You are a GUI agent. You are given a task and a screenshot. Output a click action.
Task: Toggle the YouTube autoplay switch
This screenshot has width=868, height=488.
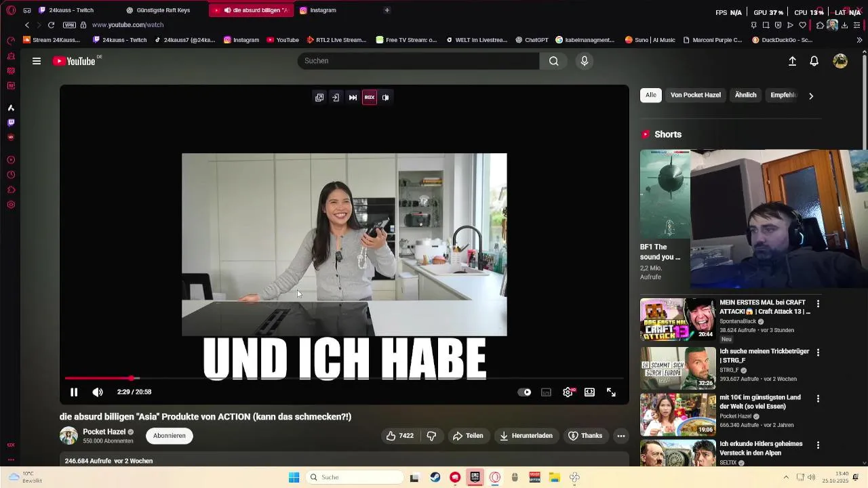(524, 392)
